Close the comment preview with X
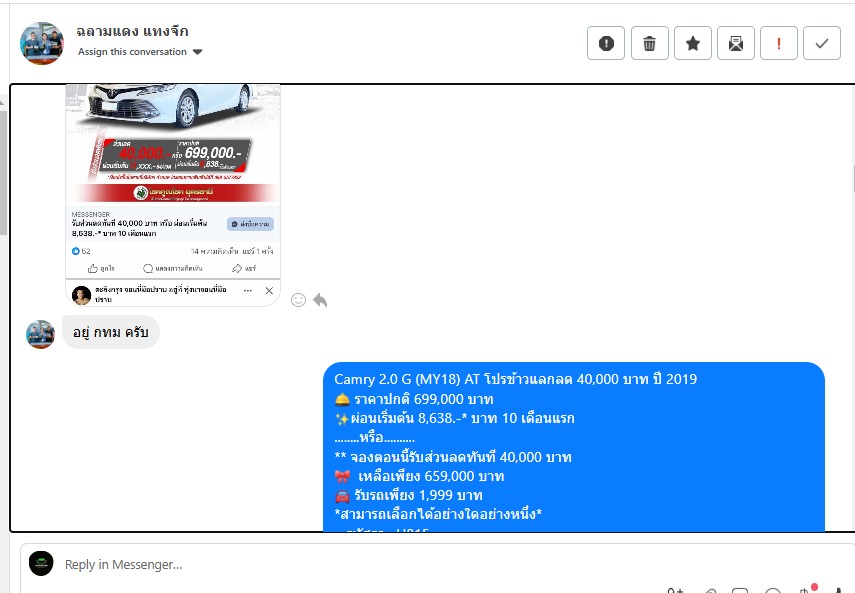The width and height of the screenshot is (855, 593). click(269, 291)
